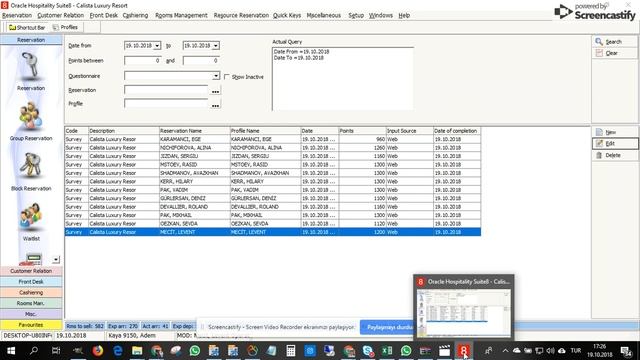The width and height of the screenshot is (640, 360).
Task: Select the MECIT, LEVENT highlighted row
Action: click(273, 232)
